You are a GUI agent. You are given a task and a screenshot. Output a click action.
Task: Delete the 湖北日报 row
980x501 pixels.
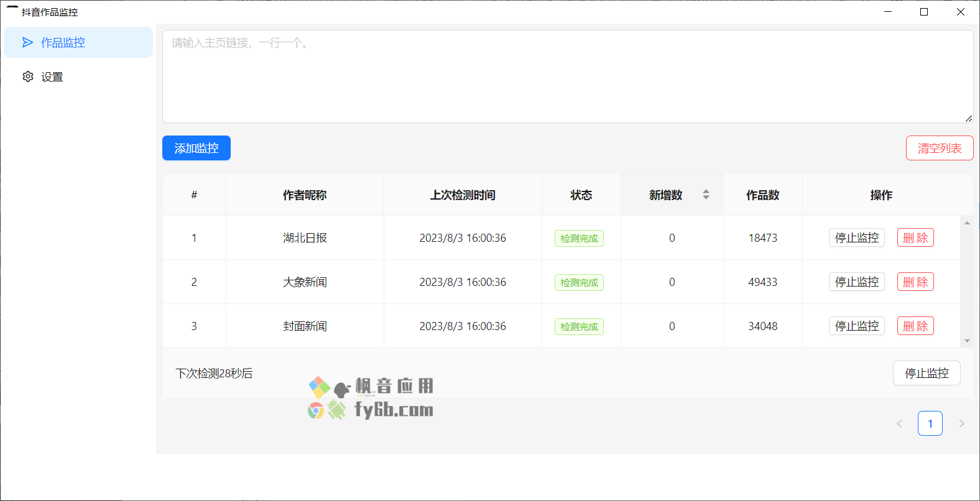pyautogui.click(x=915, y=237)
